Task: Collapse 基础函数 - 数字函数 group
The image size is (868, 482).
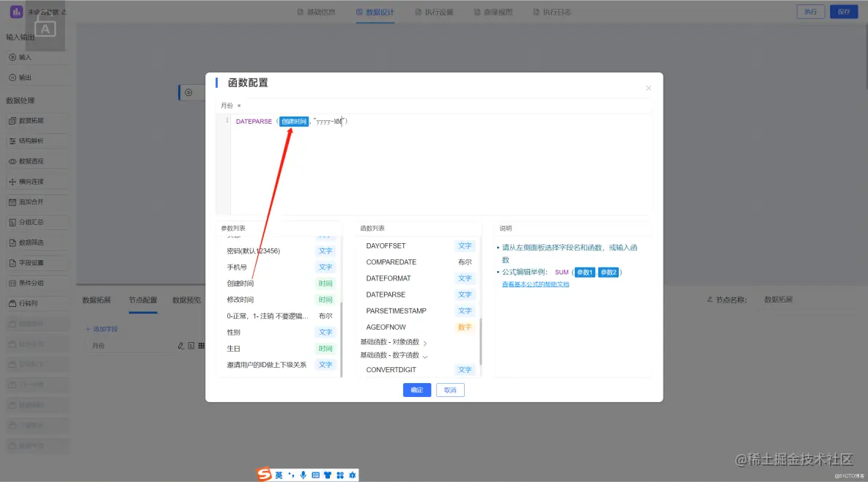Action: tap(393, 355)
